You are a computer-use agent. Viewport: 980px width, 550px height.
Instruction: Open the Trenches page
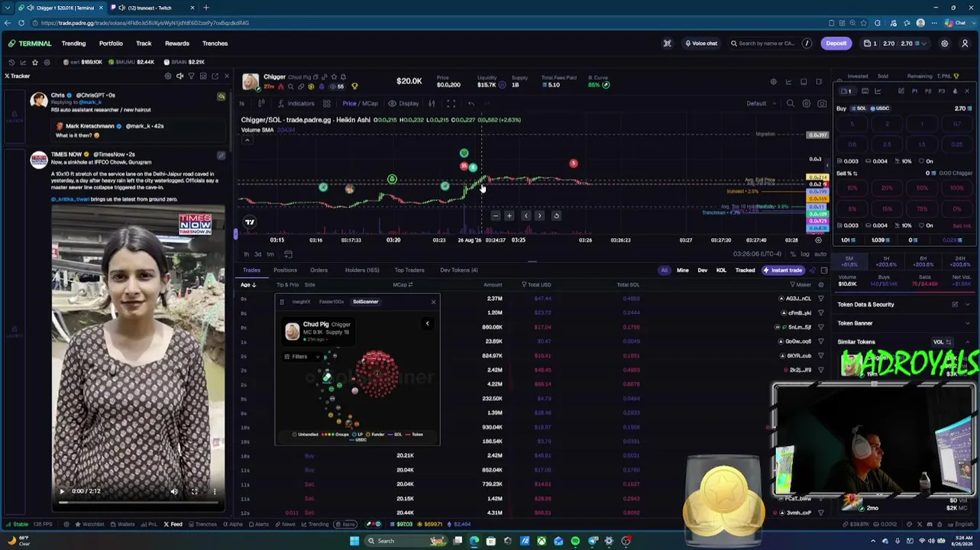click(215, 44)
